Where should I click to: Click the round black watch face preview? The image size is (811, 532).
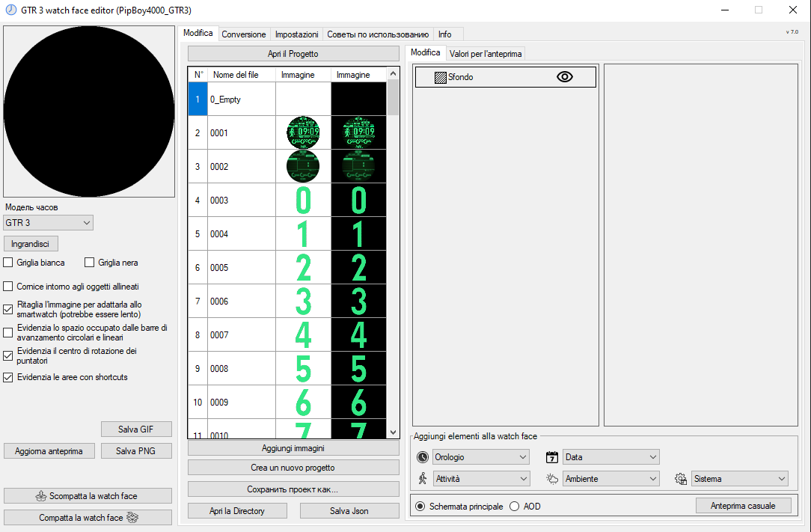point(89,111)
